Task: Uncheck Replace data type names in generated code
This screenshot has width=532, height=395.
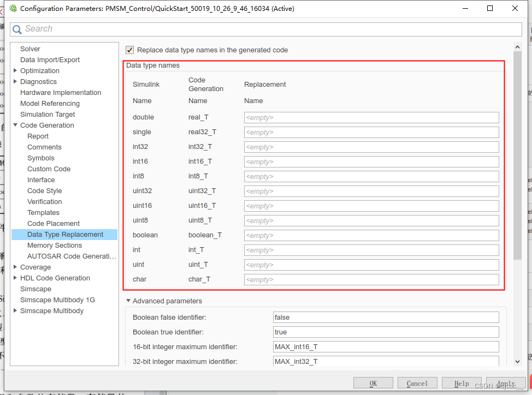Action: coord(129,50)
